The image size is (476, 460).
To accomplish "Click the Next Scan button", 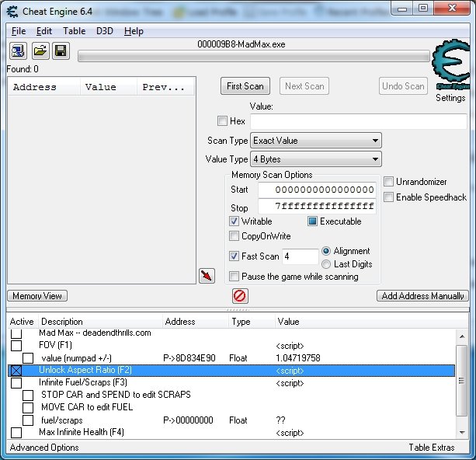I will (304, 86).
